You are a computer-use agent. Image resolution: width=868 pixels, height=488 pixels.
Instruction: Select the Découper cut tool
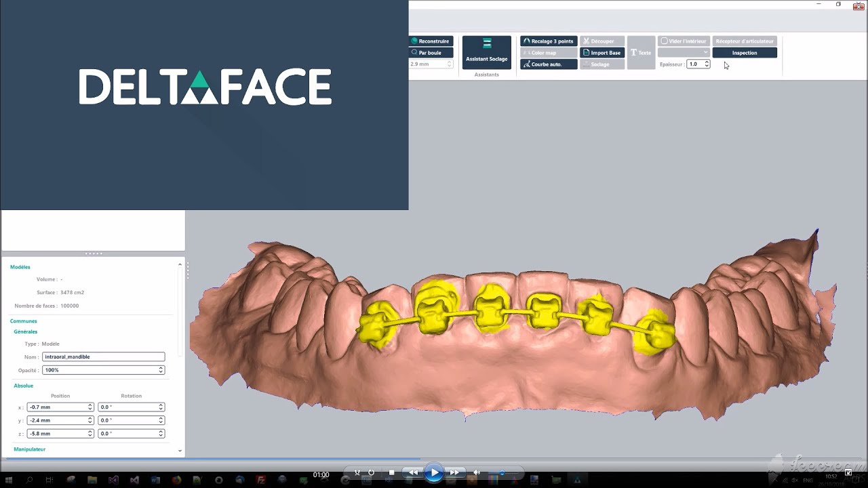click(602, 41)
